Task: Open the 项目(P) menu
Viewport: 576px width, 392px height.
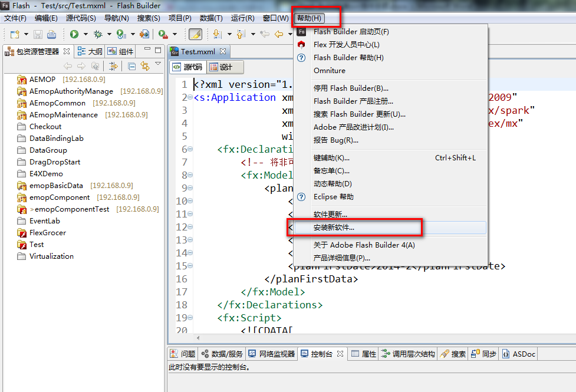Action: coord(180,18)
